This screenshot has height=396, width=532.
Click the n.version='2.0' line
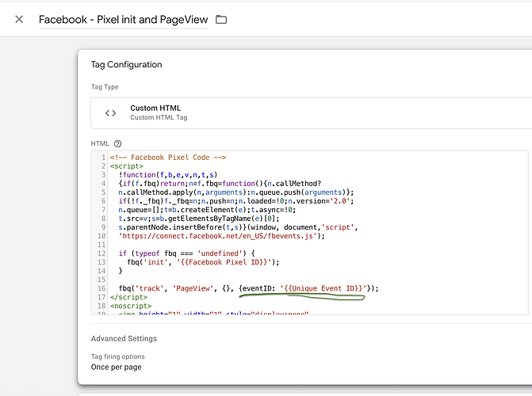pyautogui.click(x=236, y=201)
